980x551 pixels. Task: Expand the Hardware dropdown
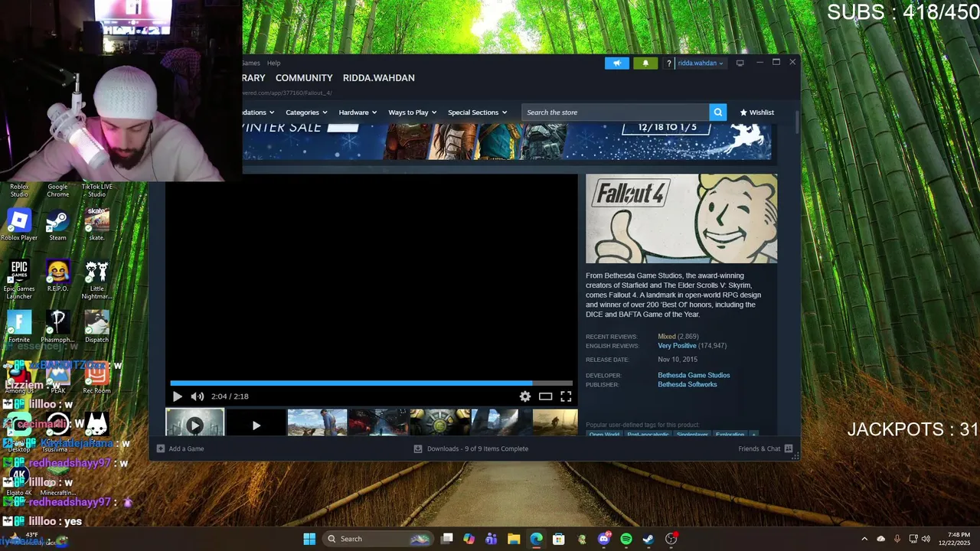[358, 112]
